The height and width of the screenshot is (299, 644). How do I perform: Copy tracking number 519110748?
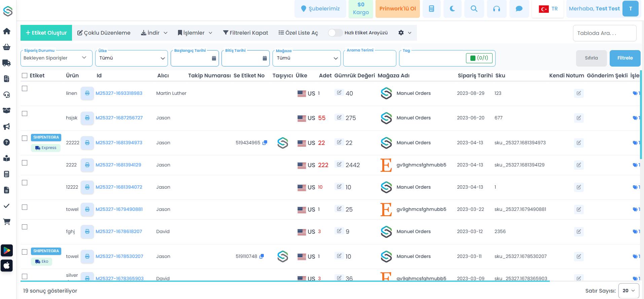262,256
